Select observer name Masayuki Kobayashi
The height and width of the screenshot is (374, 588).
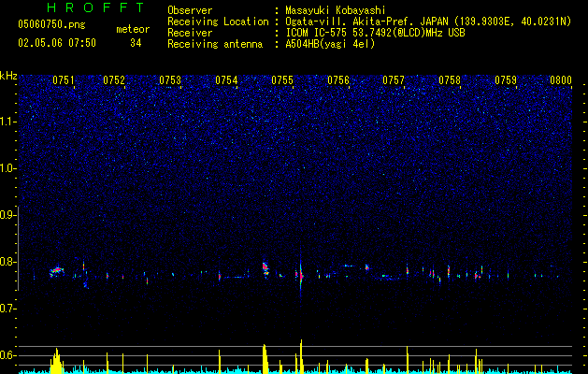pos(336,10)
